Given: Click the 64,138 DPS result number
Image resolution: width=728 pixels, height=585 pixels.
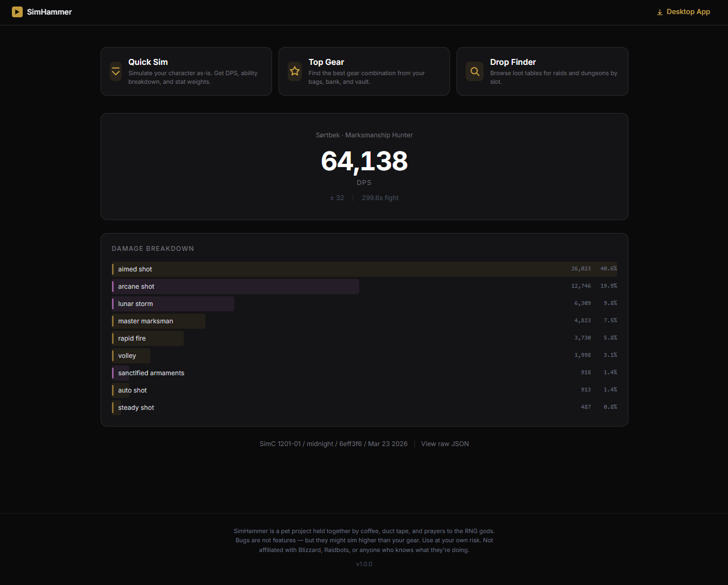Looking at the screenshot, I should [364, 161].
